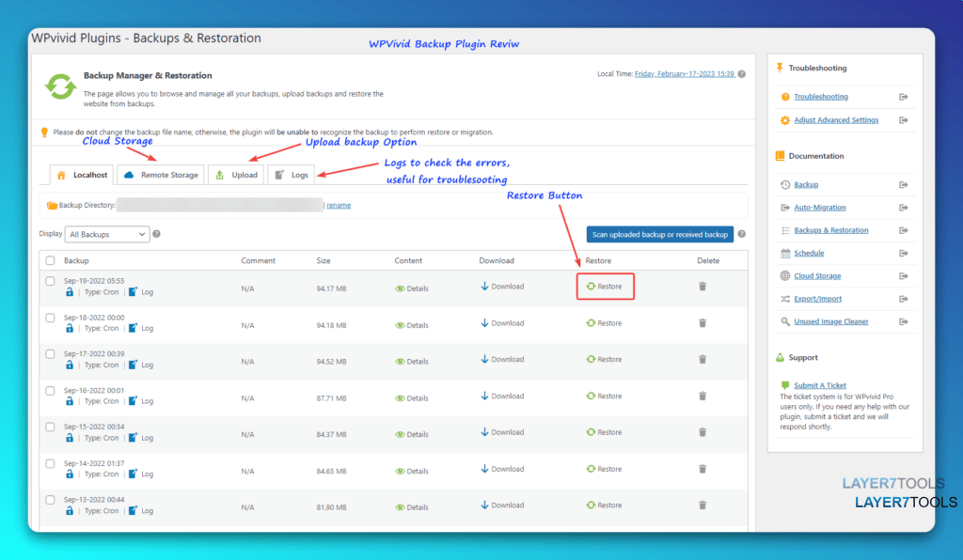Click external link icon beside Troubleshooting link
This screenshot has height=560, width=963.
(904, 97)
